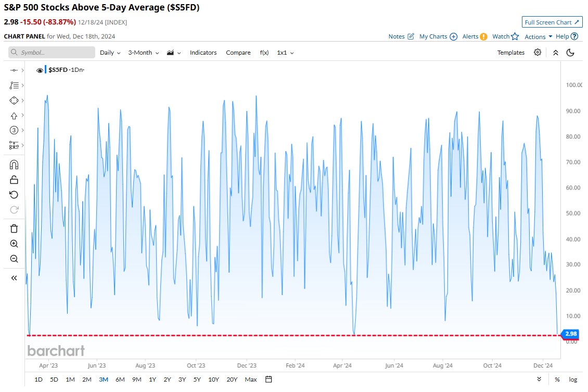This screenshot has height=392, width=588.
Task: Select the 5D time range
Action: (54, 380)
